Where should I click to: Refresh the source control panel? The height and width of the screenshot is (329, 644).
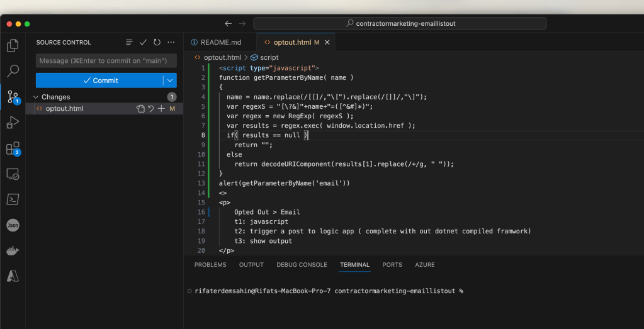coord(157,42)
